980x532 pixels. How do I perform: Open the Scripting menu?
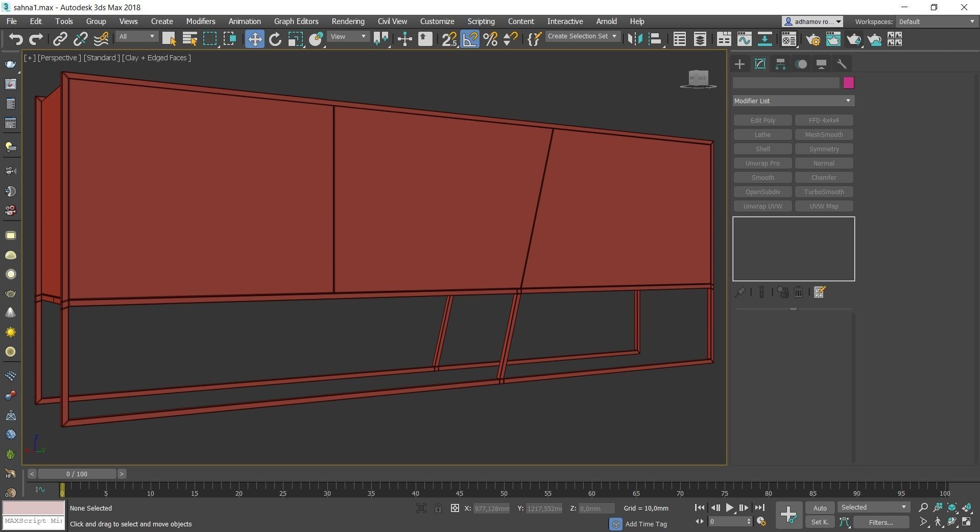pos(481,21)
